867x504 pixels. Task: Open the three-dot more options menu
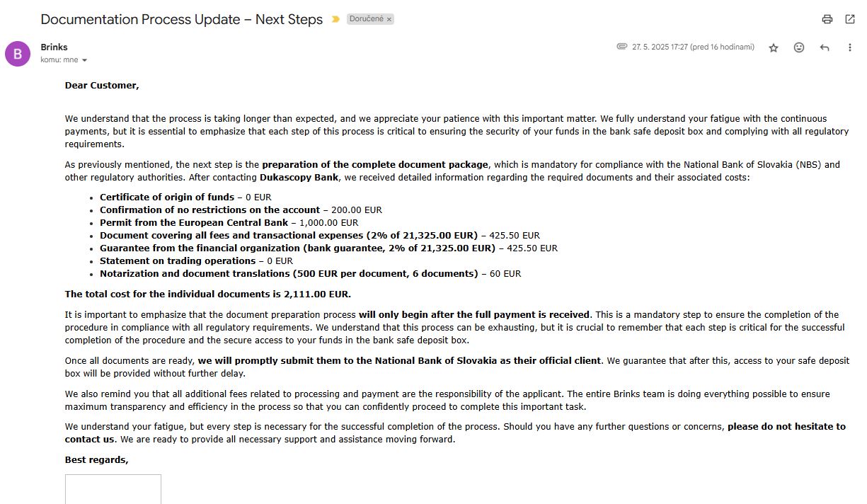point(850,47)
